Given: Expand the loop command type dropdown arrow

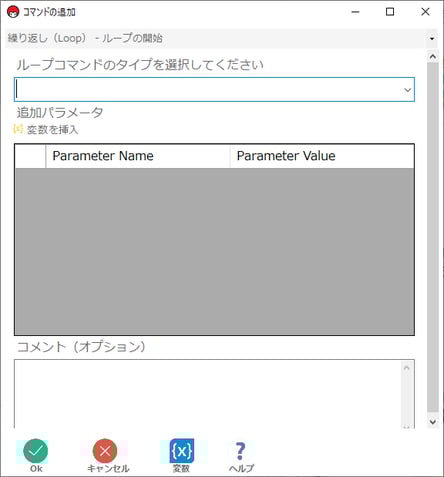Looking at the screenshot, I should (407, 90).
